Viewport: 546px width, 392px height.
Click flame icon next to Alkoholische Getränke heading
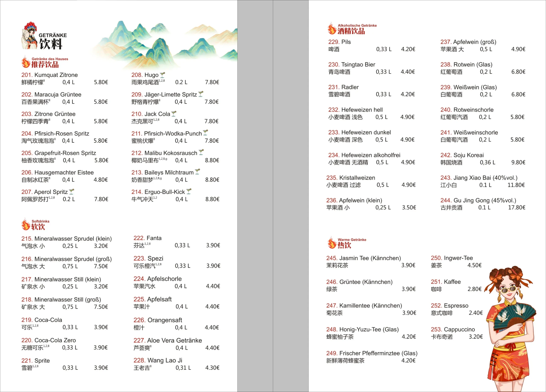(332, 28)
